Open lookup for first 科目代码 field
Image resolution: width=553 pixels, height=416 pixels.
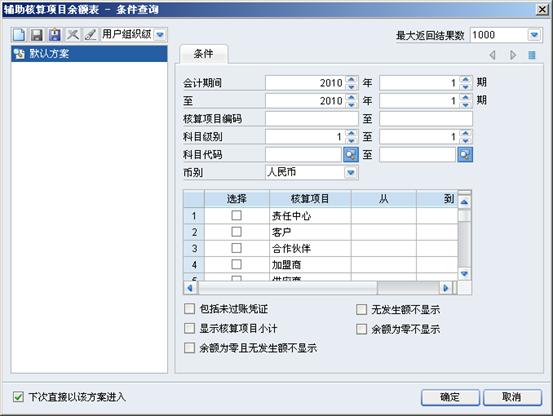[351, 155]
